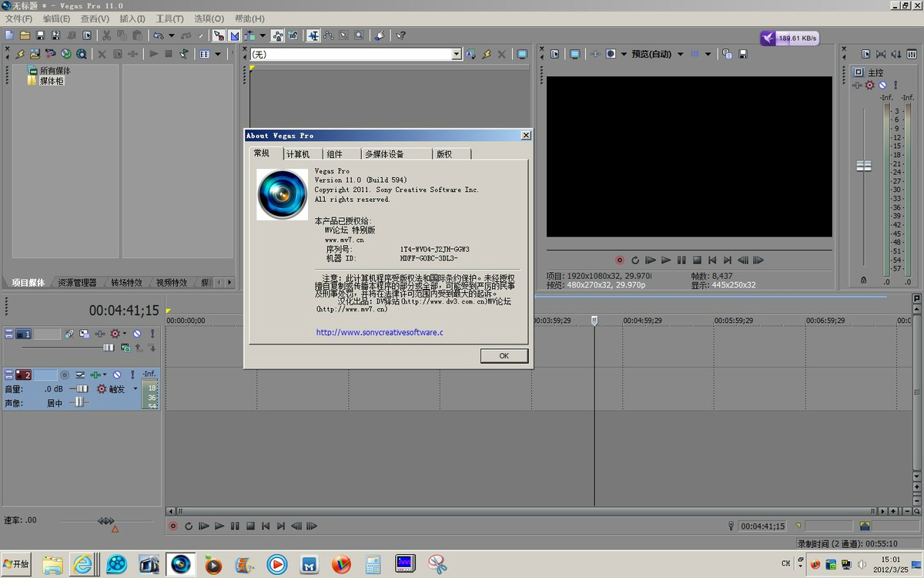Click the master bus mute icon
The height and width of the screenshot is (578, 924).
point(882,86)
